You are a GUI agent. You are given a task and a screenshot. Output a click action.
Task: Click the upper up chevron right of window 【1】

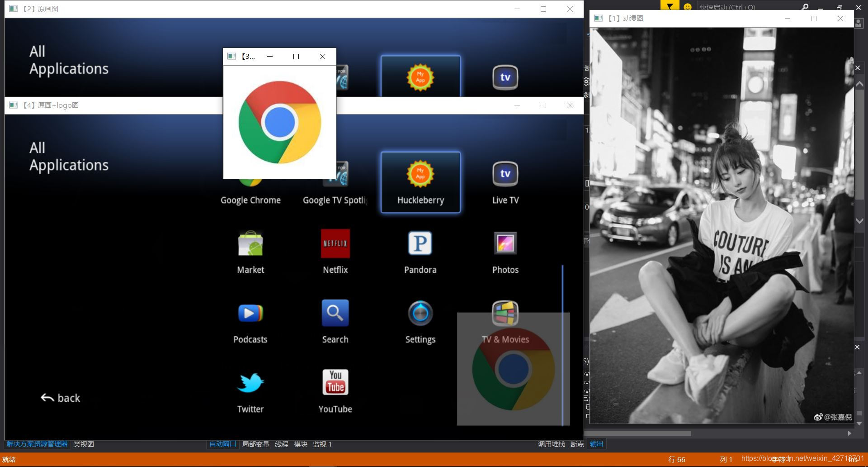[859, 84]
